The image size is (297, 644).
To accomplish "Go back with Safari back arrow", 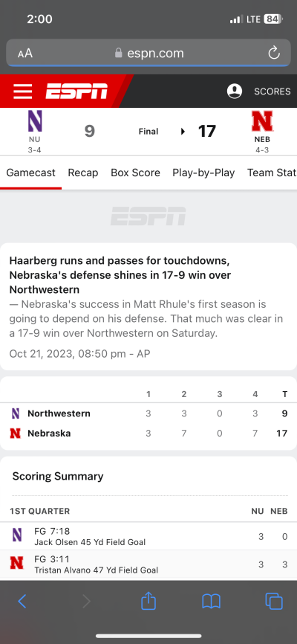I will click(22, 602).
